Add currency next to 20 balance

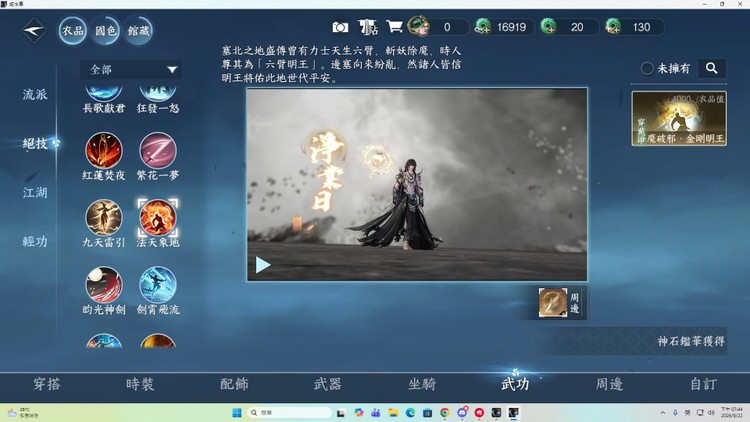tap(548, 27)
